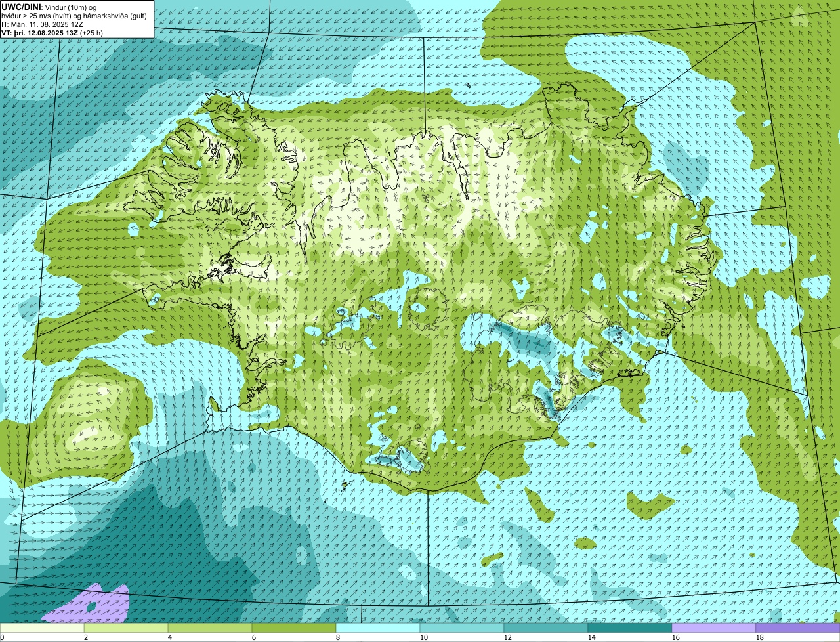
Task: Click the legend scale label "8"
Action: [x=338, y=637]
